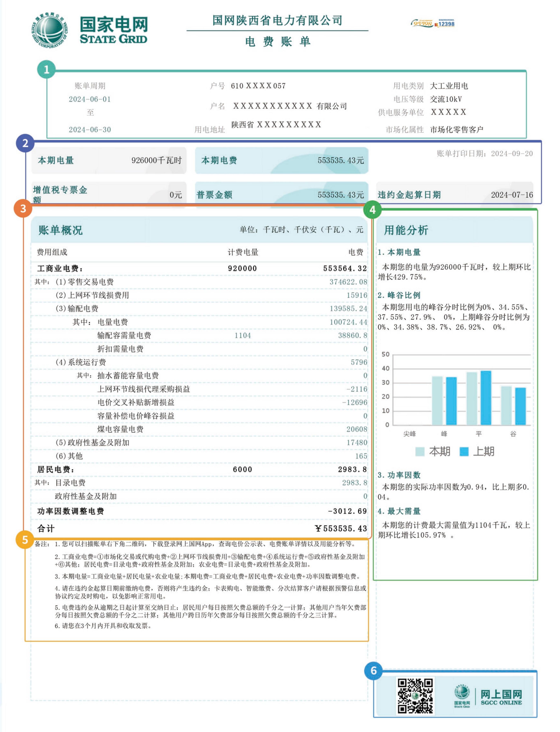Click the 3. 功率因数 analysis heading
This screenshot has height=732, width=560.
(x=399, y=475)
